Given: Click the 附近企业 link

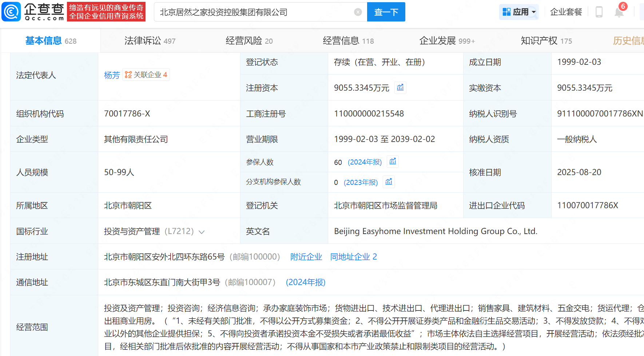Looking at the screenshot, I should coord(306,257).
